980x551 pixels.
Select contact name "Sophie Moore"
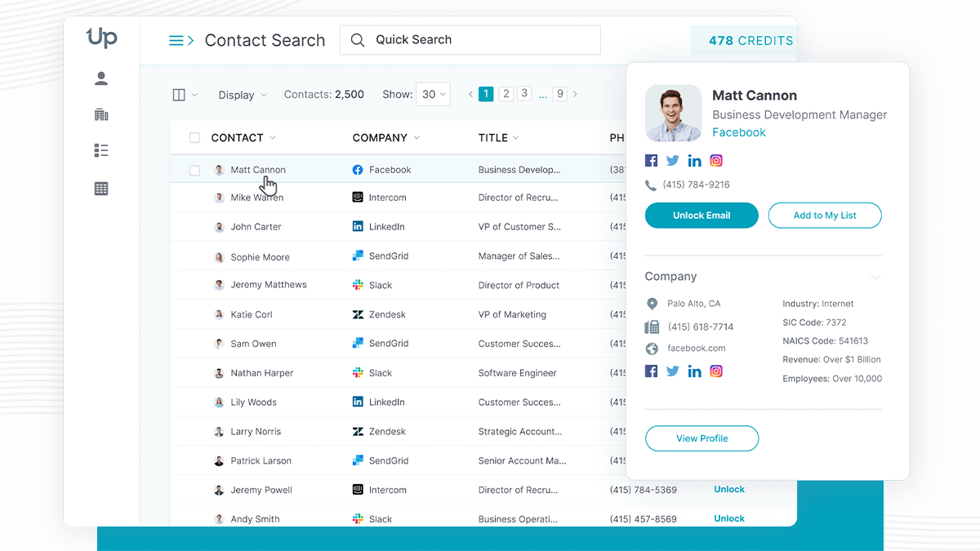(x=260, y=257)
